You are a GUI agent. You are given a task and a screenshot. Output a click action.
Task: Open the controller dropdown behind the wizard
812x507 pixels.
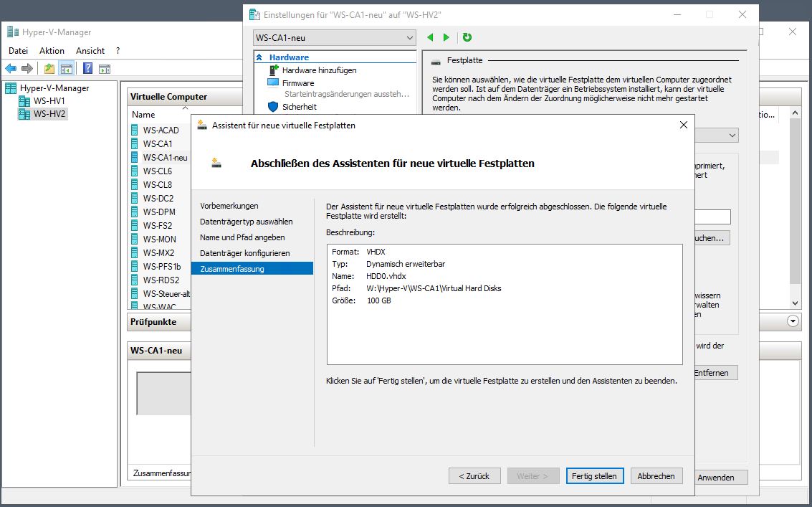[x=732, y=136]
